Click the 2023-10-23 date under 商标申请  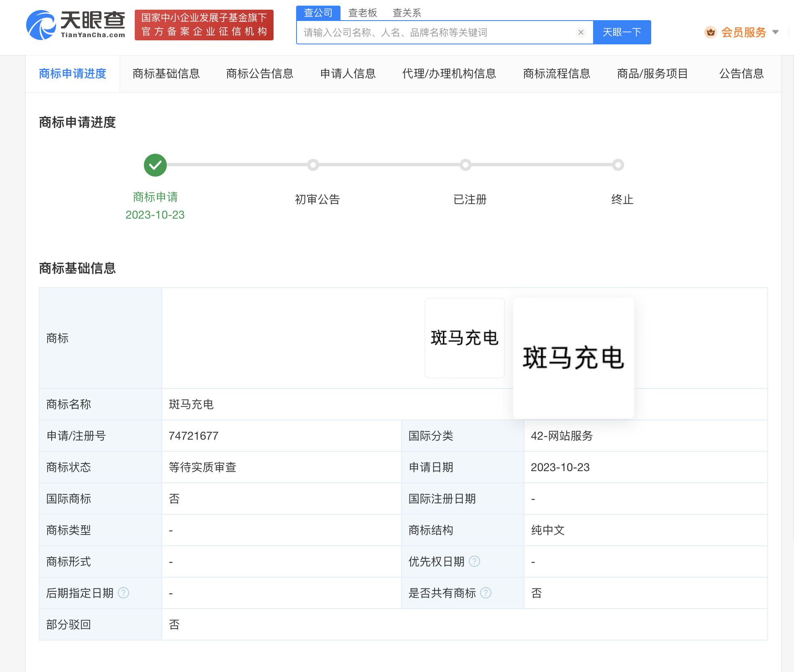coord(155,215)
